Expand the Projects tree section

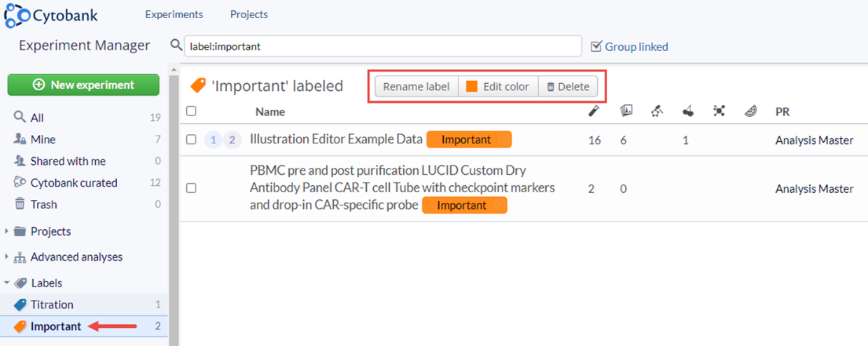7,231
